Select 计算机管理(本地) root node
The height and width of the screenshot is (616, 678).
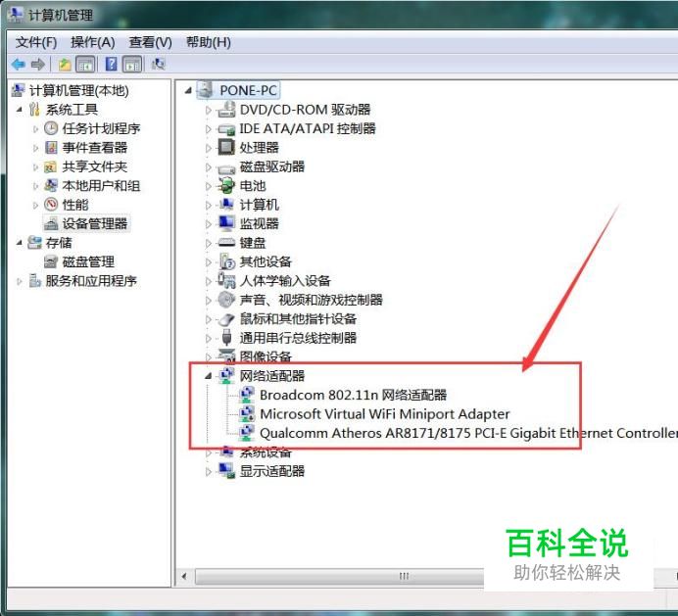(x=78, y=90)
